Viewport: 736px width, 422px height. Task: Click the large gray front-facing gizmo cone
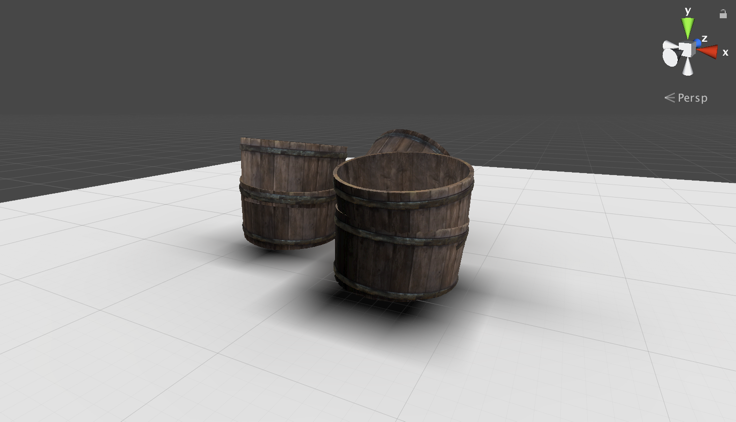[x=671, y=58]
